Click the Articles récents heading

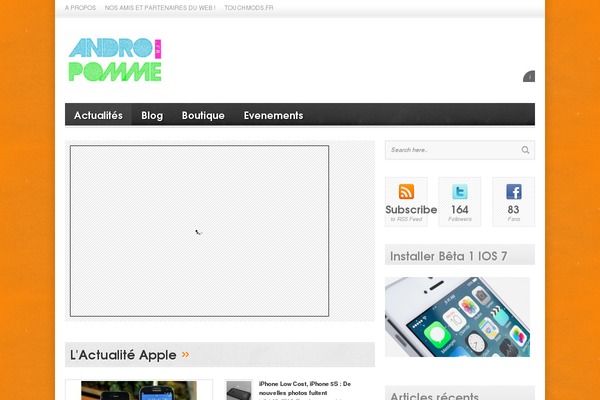(434, 395)
